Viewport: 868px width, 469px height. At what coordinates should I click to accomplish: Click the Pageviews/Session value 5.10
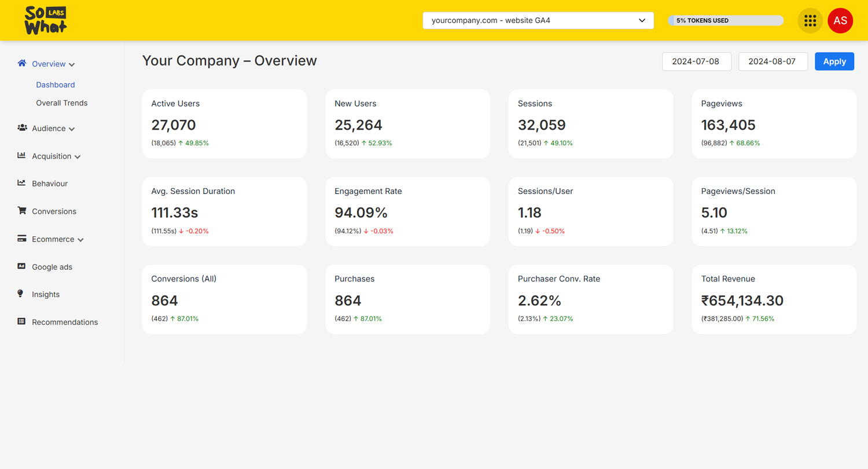point(714,212)
